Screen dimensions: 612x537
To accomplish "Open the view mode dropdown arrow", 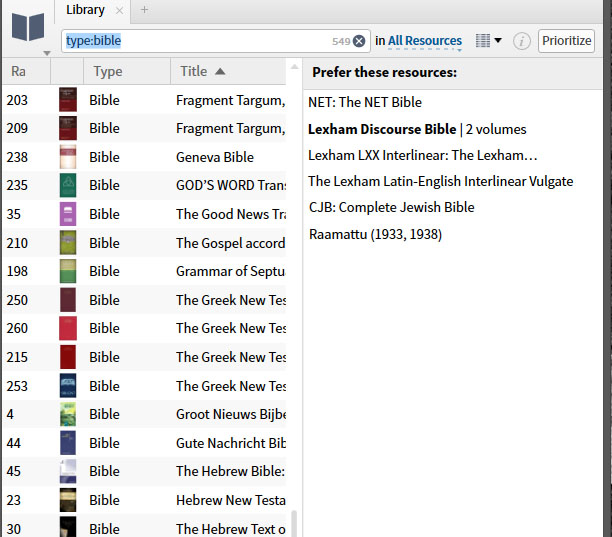I will tap(498, 40).
